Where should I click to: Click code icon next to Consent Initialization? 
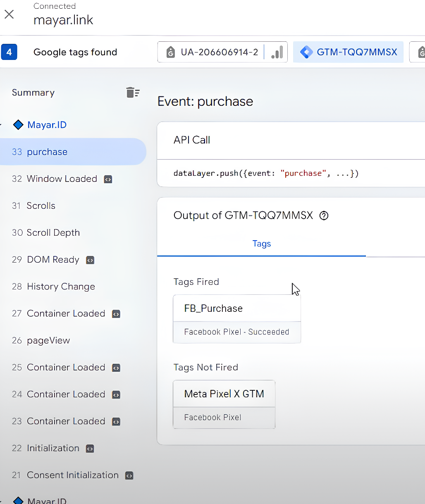coord(129,475)
